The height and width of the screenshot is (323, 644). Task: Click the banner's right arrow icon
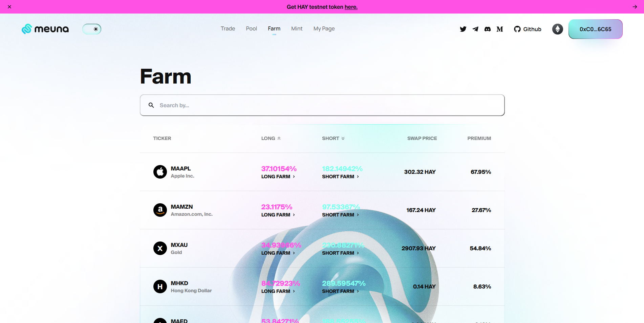635,7
